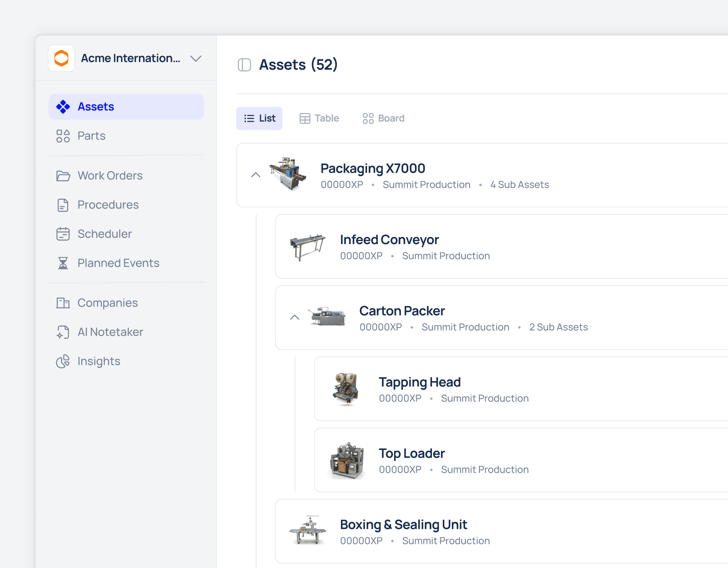Click Summit Production under Carton Packer
Image resolution: width=728 pixels, height=568 pixels.
[466, 327]
